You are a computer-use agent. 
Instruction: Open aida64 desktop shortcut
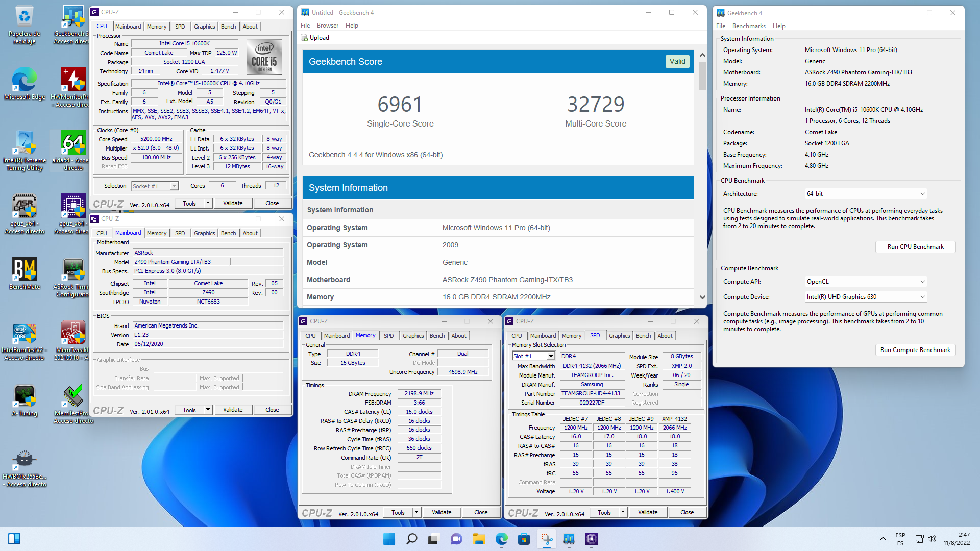click(x=73, y=151)
